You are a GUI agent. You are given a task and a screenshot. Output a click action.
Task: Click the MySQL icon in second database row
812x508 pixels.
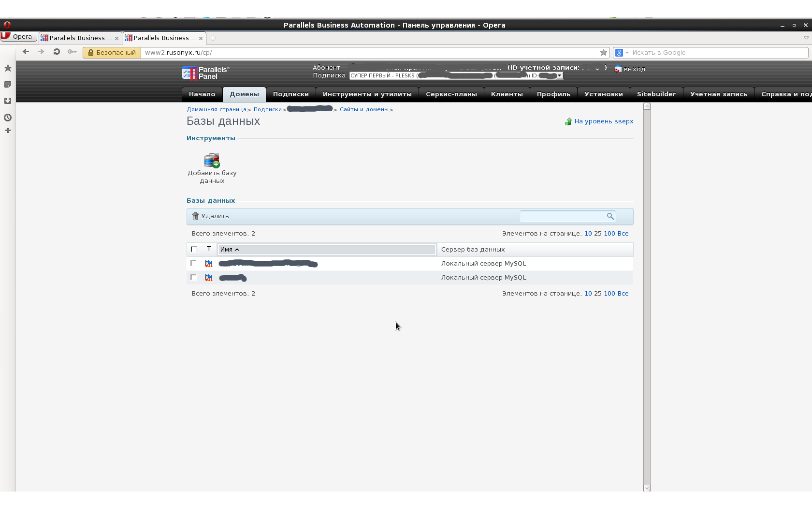tap(208, 278)
